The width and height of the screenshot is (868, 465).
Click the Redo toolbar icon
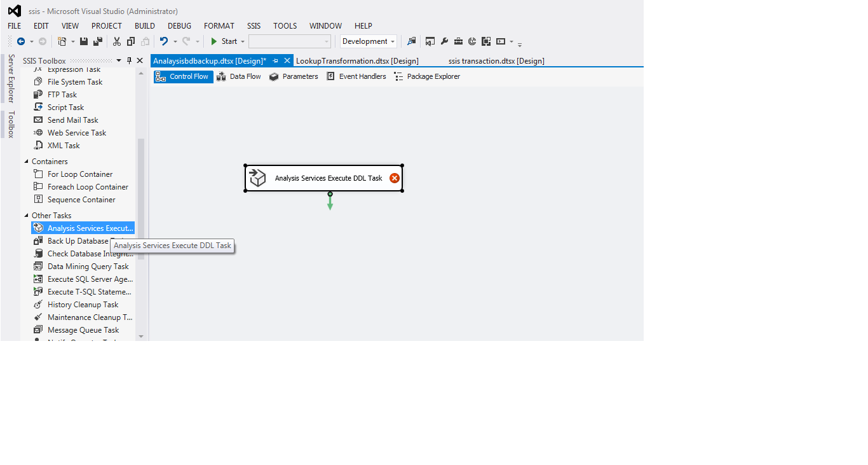tap(186, 41)
